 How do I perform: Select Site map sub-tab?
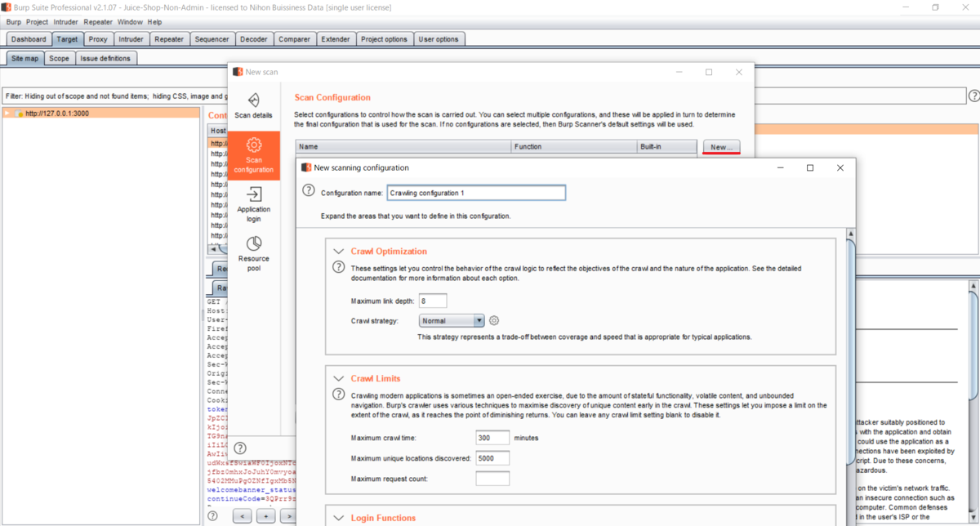point(24,59)
